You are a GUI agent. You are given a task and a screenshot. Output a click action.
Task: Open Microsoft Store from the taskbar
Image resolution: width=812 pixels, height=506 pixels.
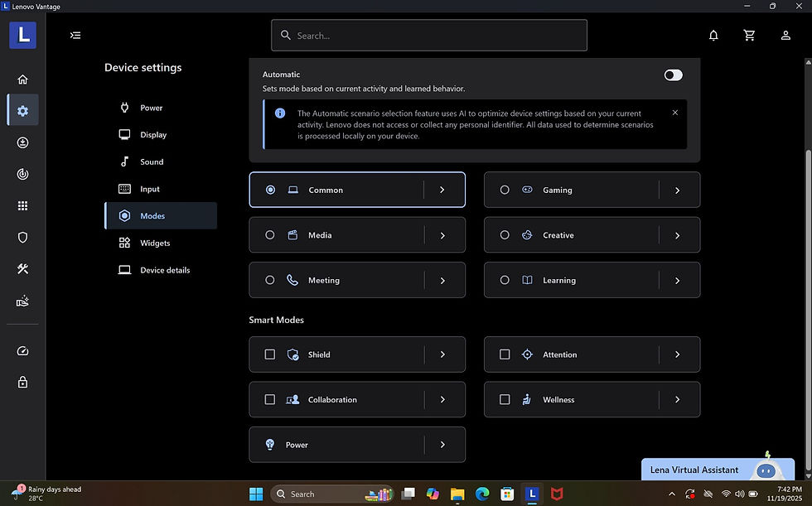pyautogui.click(x=507, y=494)
